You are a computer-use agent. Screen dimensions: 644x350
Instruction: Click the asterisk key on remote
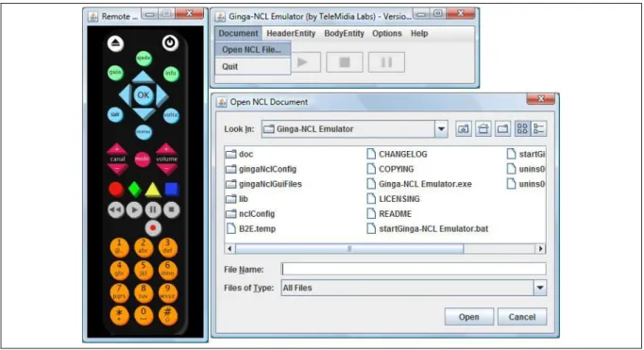click(x=120, y=315)
